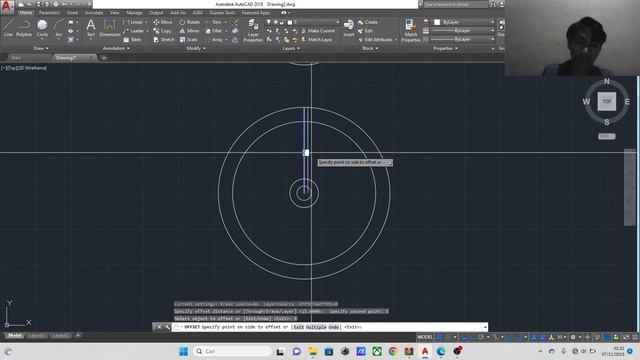Open the Manage ribbon tab
Screen dimensions: 640x360
134,13
